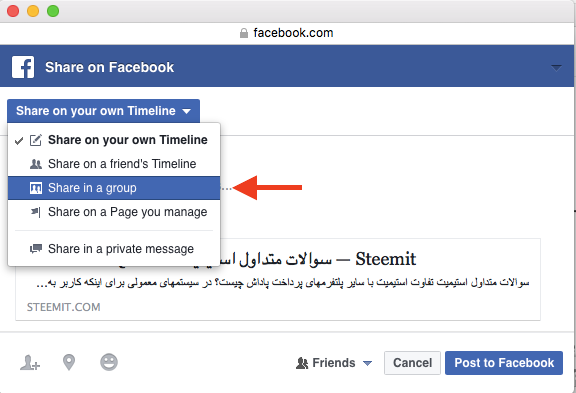Open the Friends audience selector dropdown

(334, 363)
